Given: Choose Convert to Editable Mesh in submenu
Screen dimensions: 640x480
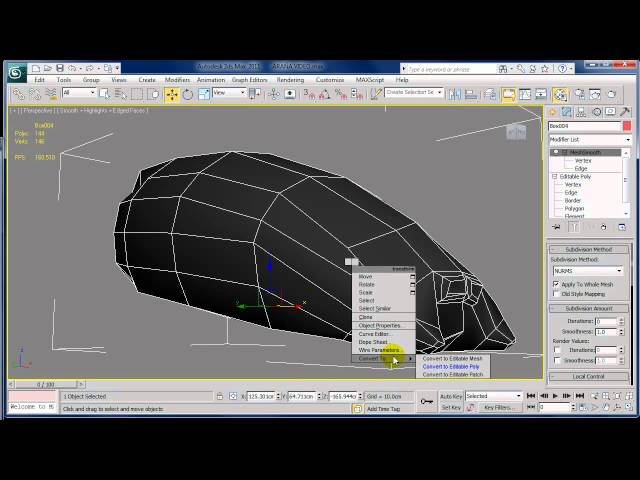Looking at the screenshot, I should [453, 358].
